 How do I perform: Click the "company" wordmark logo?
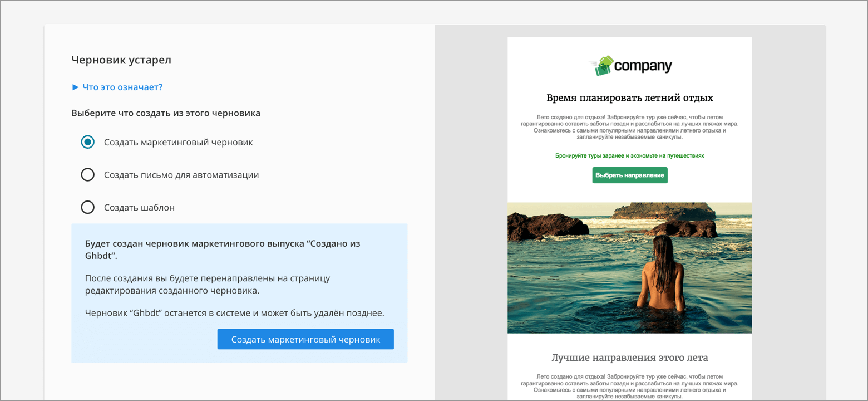tap(643, 65)
